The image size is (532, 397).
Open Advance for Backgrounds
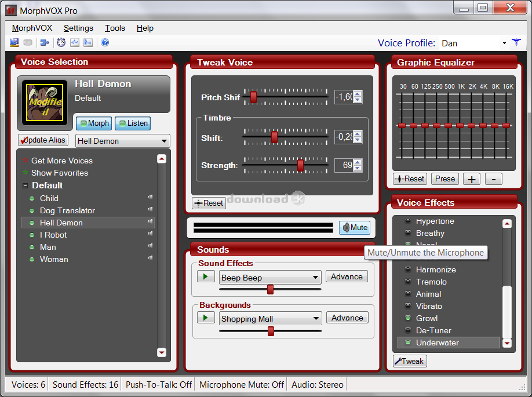tap(347, 318)
